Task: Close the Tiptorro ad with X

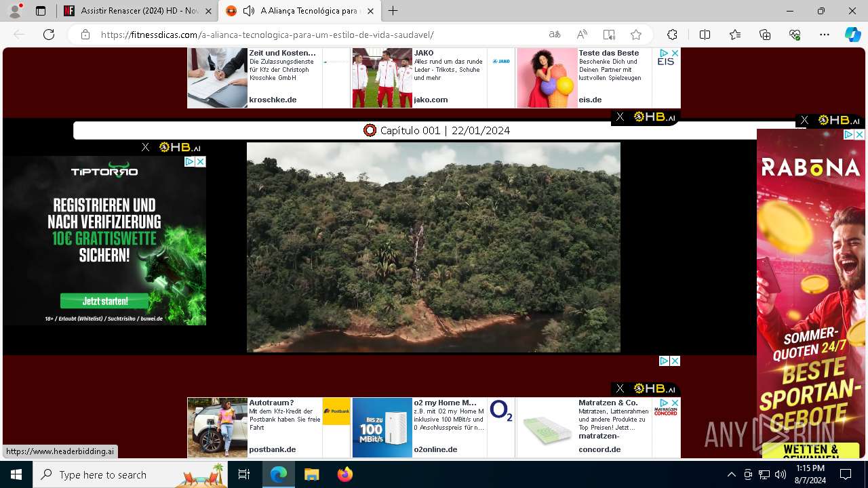Action: (200, 161)
